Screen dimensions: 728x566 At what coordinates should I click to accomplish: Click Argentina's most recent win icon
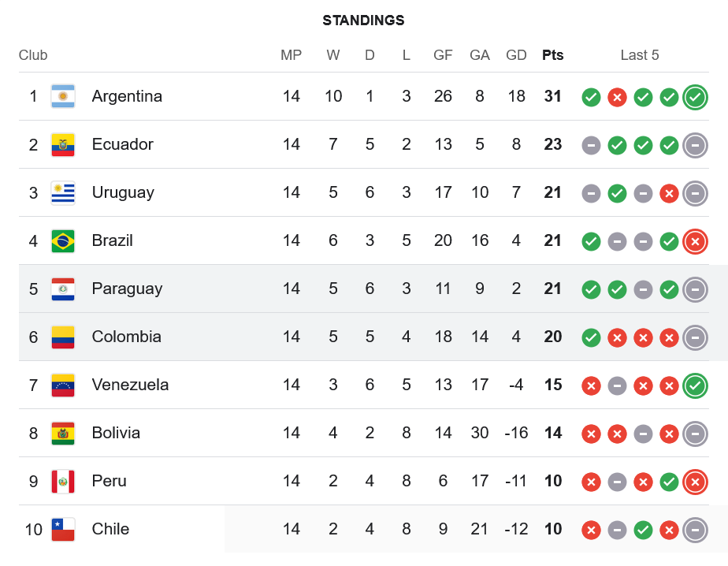[695, 97]
